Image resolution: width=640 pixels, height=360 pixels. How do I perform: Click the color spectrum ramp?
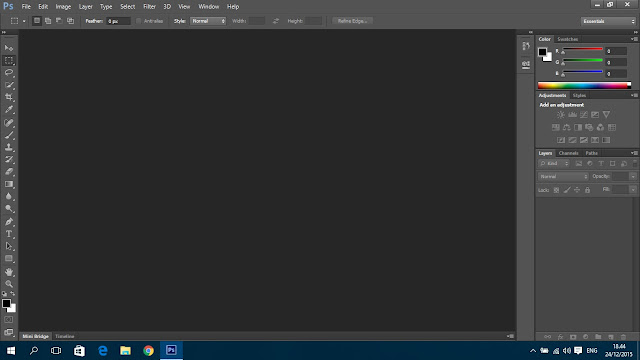[584, 85]
